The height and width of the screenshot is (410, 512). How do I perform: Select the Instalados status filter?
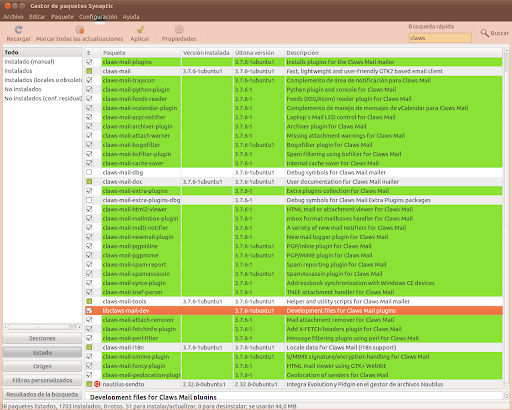tap(42, 71)
